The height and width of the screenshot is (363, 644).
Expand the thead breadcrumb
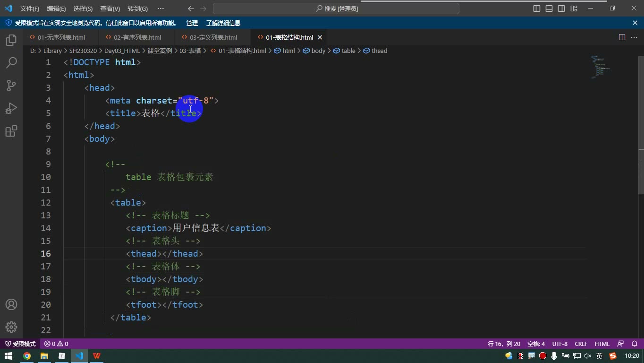point(375,51)
